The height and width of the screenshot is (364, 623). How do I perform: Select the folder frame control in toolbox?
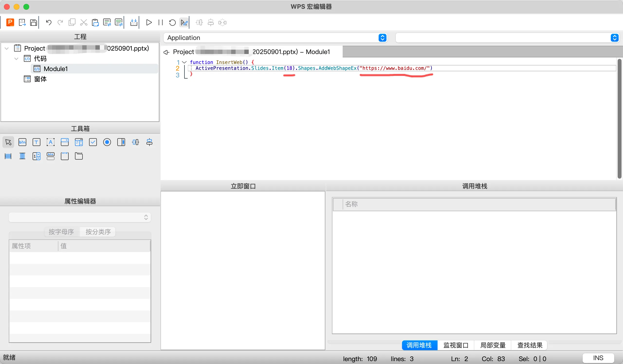pos(79,156)
